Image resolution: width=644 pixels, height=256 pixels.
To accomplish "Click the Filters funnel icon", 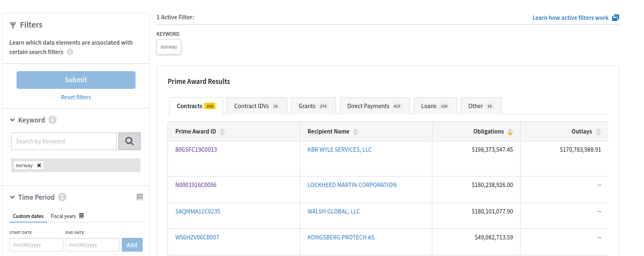I will tap(13, 25).
